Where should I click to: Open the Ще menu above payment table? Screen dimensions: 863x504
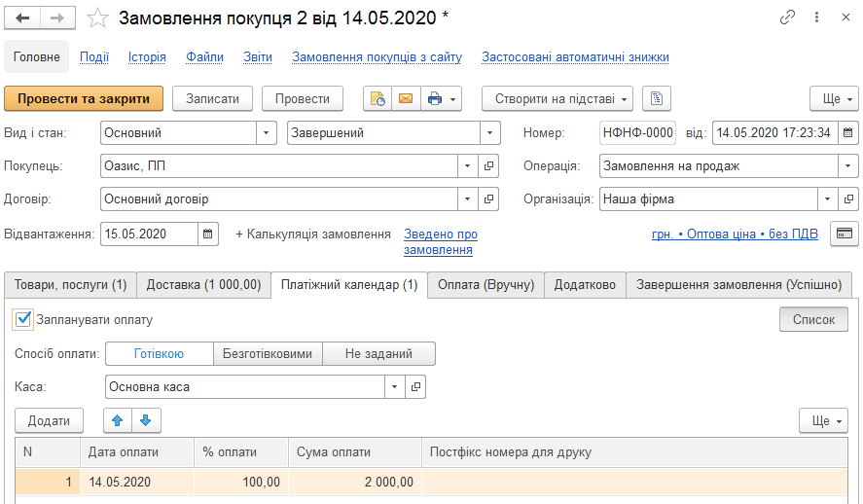click(823, 420)
